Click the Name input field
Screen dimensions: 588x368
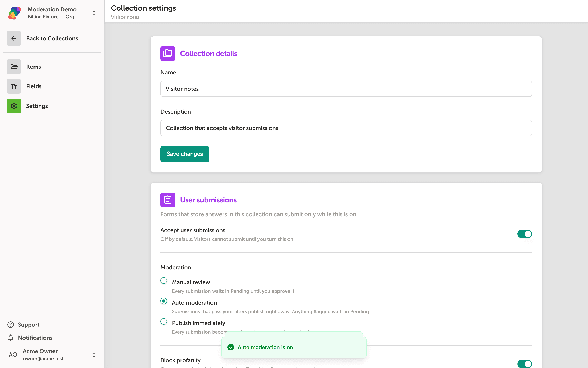click(346, 89)
